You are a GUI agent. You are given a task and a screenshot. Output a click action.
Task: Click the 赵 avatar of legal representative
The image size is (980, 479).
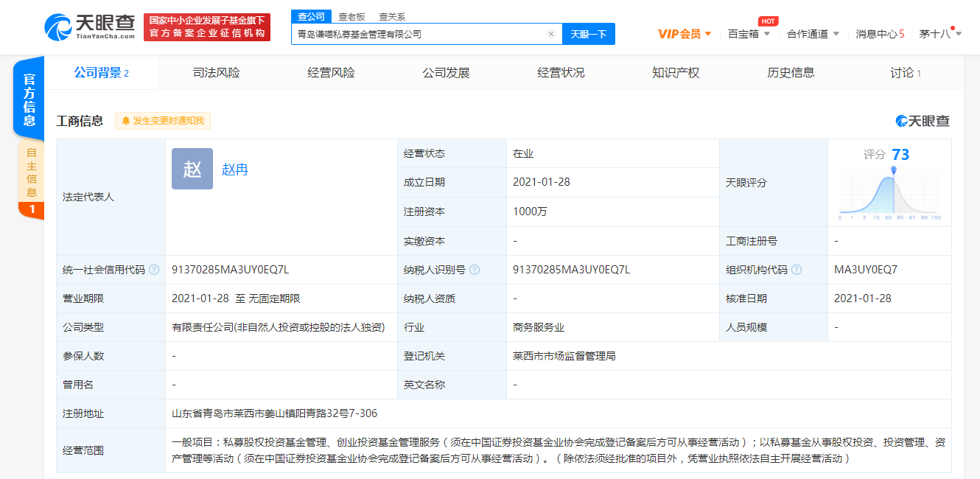pos(192,169)
